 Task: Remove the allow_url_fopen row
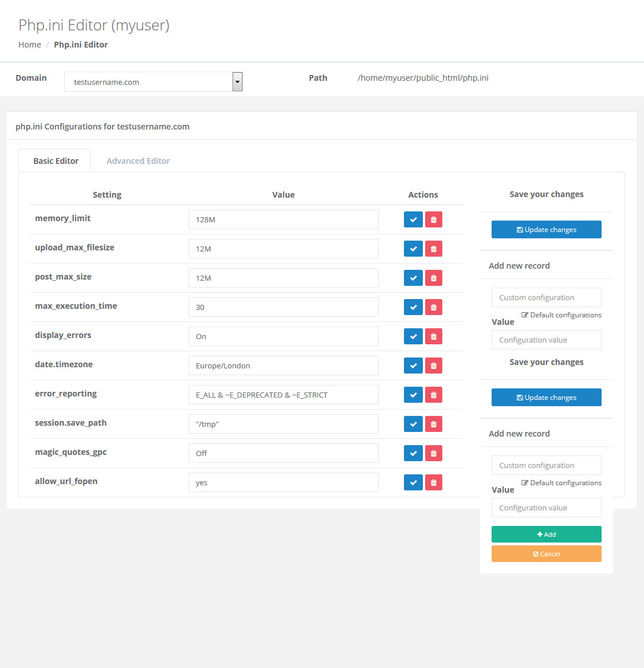pos(434,483)
